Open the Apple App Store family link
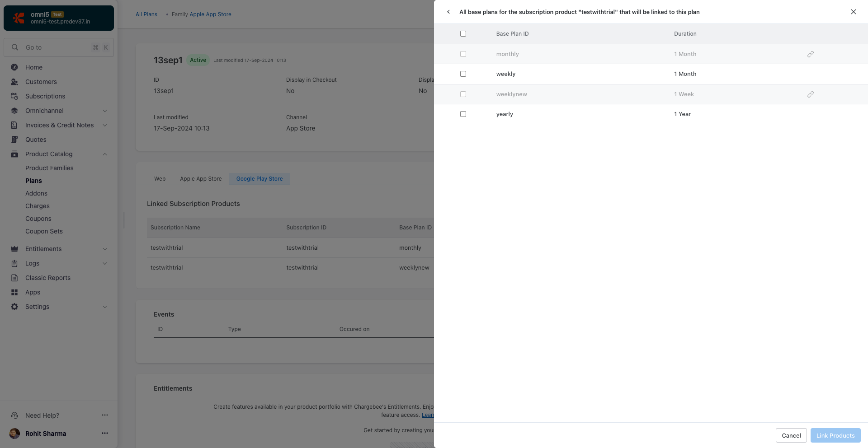This screenshot has width=868, height=448. [210, 14]
